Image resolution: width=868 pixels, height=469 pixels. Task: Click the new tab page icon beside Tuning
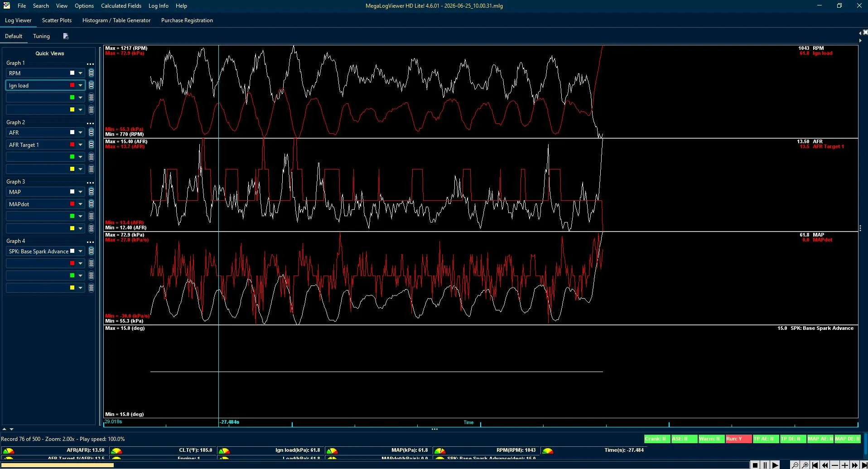(x=66, y=36)
